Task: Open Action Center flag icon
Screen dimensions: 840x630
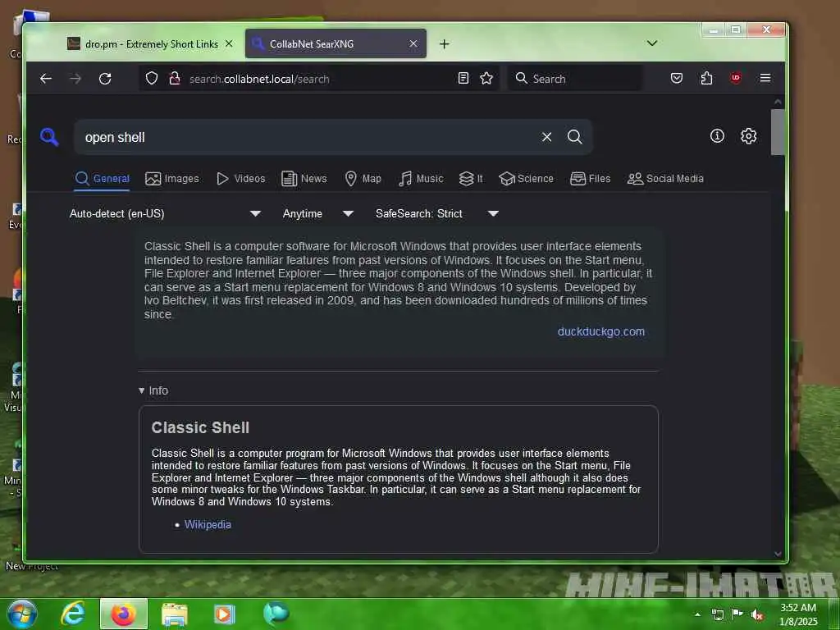Action: tap(737, 614)
